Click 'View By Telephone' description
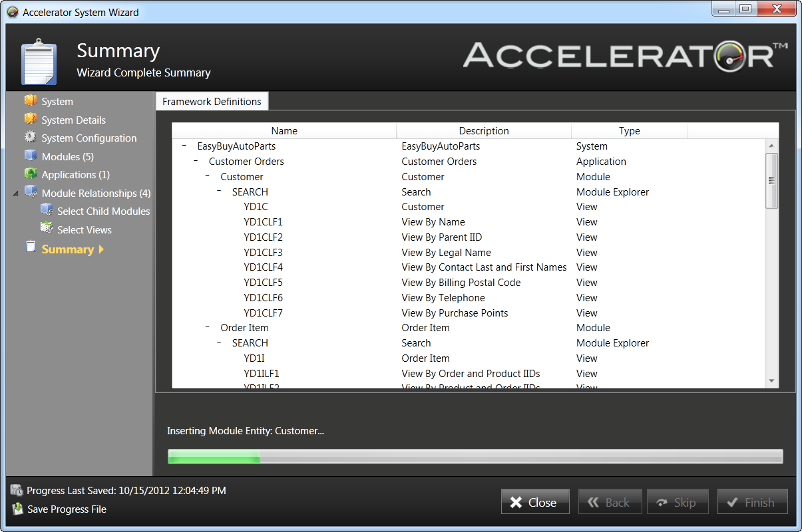The image size is (802, 532). click(443, 298)
